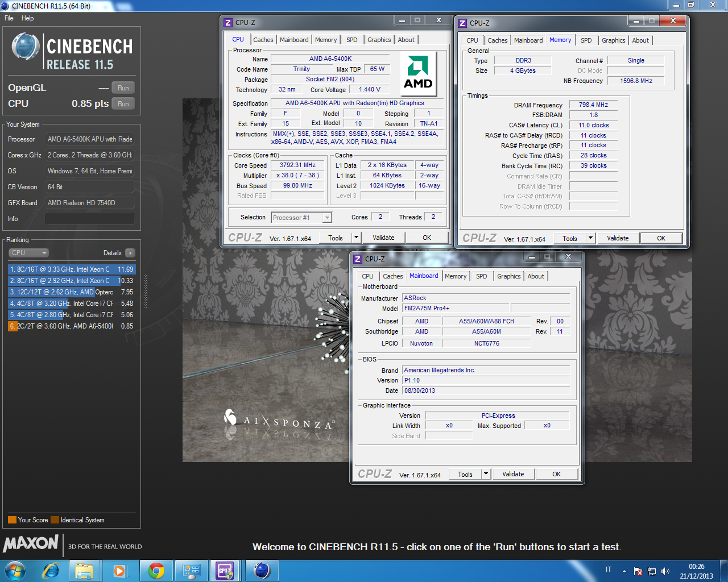728x582 pixels.
Task: Launch Internet Explorer from taskbar
Action: [51, 571]
